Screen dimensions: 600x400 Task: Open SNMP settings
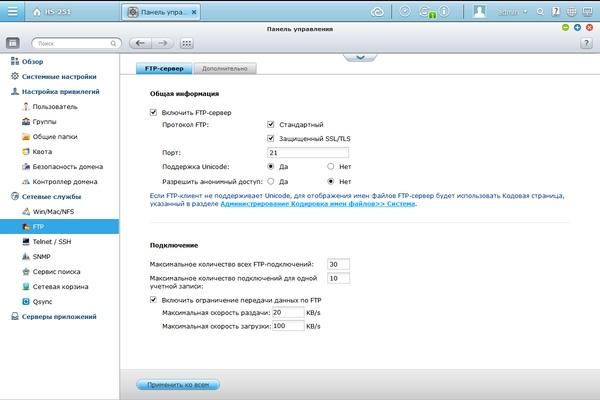pyautogui.click(x=36, y=256)
